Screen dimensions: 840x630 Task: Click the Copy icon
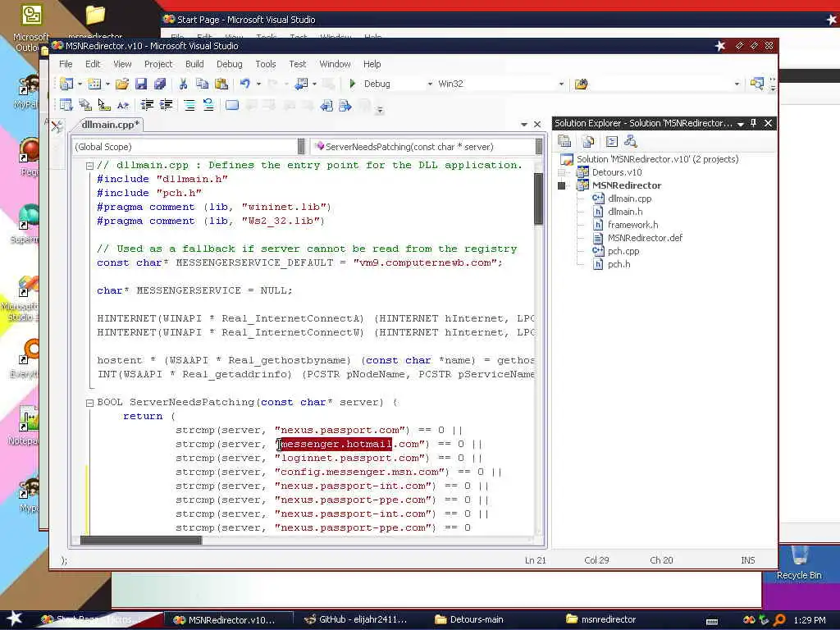(202, 84)
